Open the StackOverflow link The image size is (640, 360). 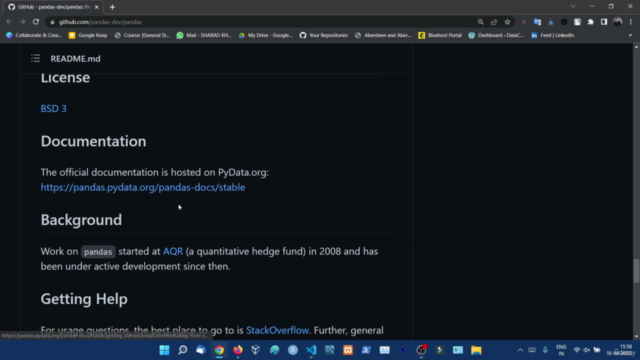(x=278, y=330)
